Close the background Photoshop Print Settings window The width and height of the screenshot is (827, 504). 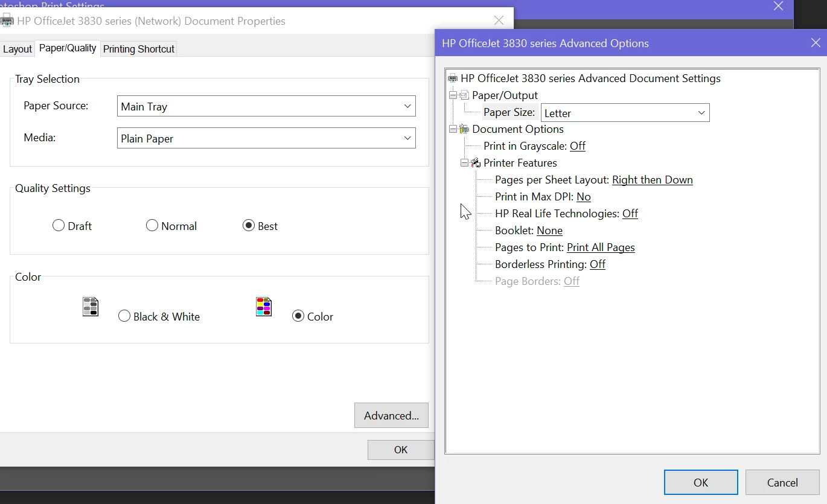[x=779, y=7]
